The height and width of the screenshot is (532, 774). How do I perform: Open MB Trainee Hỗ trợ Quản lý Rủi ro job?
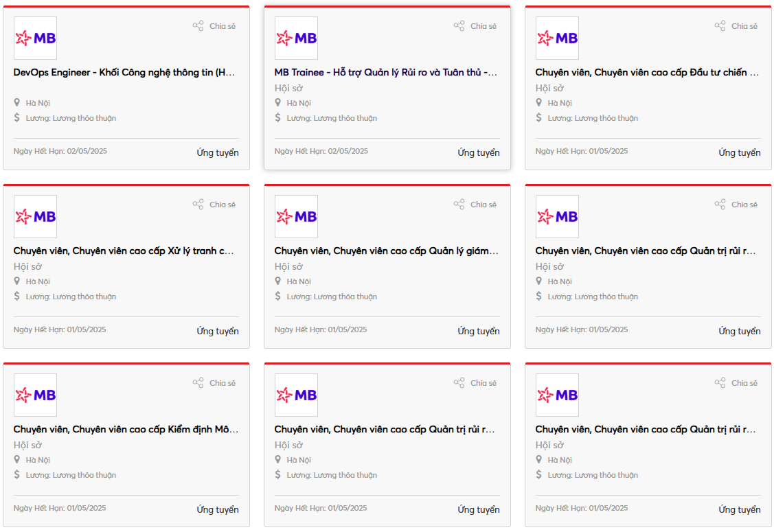tap(386, 72)
